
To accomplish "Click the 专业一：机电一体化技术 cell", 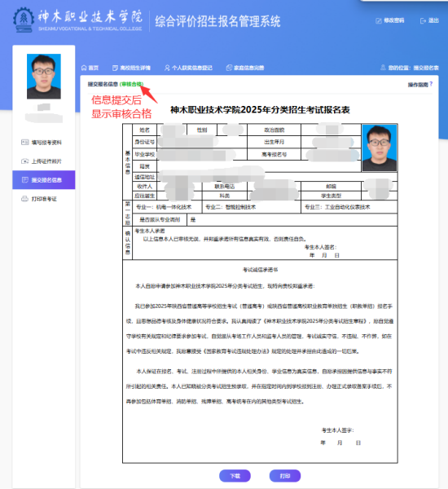I will point(167,207).
